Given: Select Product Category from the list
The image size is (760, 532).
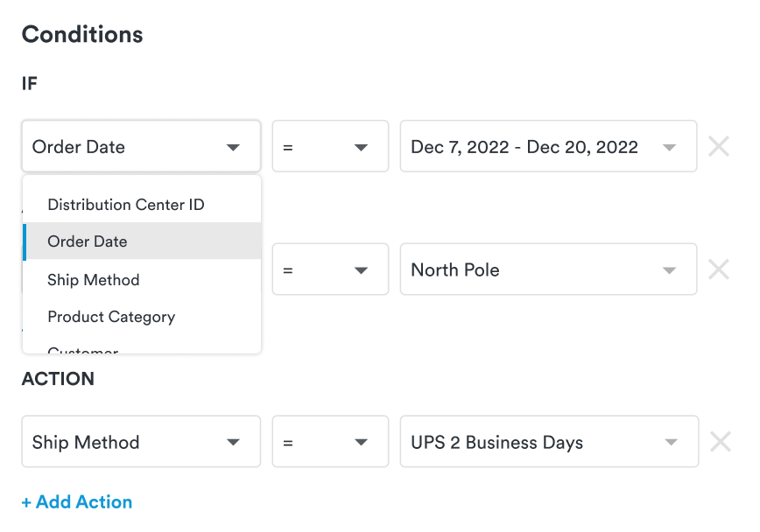Looking at the screenshot, I should tap(111, 317).
